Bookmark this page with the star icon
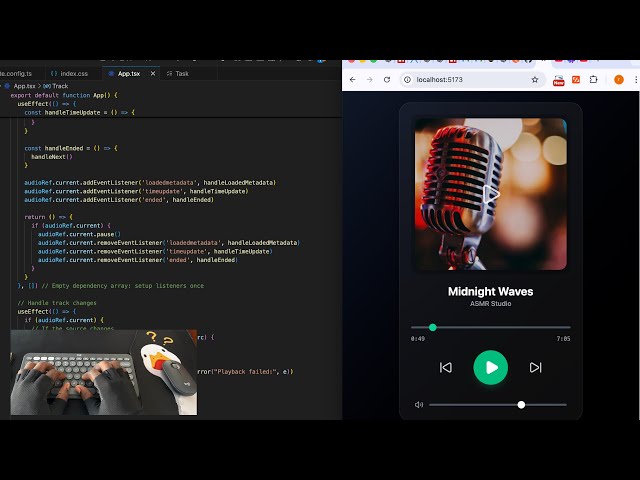The width and height of the screenshot is (640, 480). tap(535, 80)
